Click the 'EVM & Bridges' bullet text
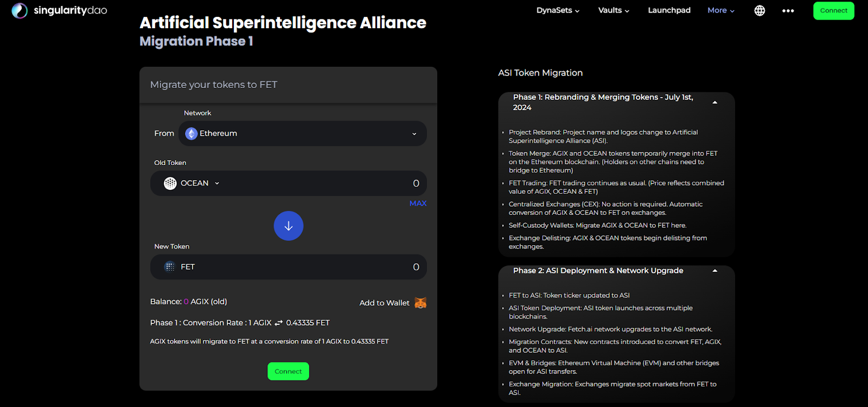The image size is (868, 407). click(614, 367)
